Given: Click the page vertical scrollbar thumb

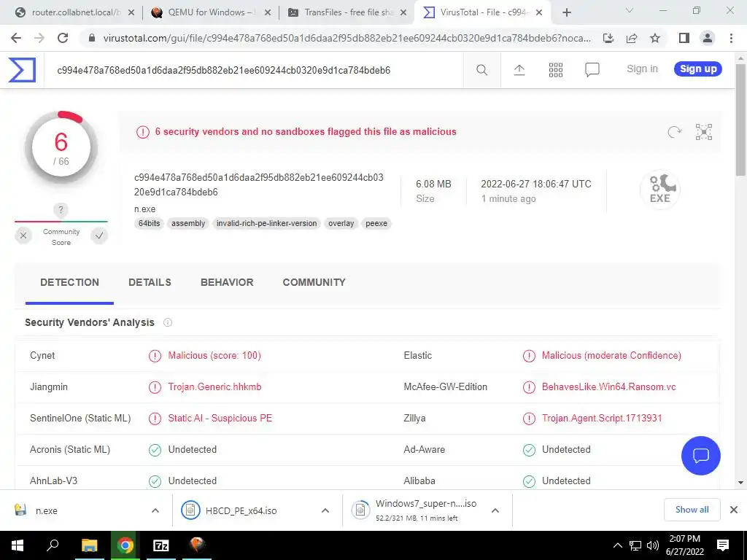Looking at the screenshot, I should [x=741, y=120].
